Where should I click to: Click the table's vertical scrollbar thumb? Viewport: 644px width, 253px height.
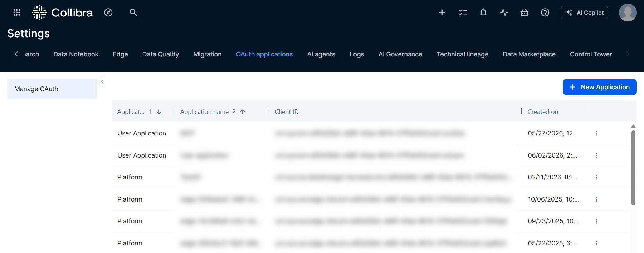tap(633, 168)
